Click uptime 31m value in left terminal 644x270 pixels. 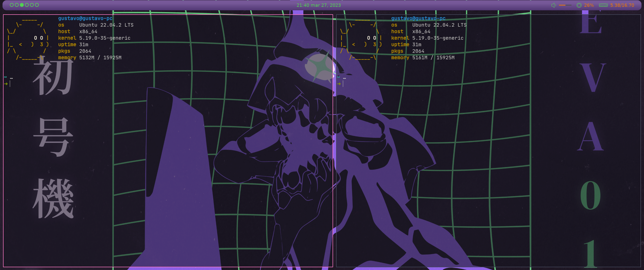click(x=84, y=44)
